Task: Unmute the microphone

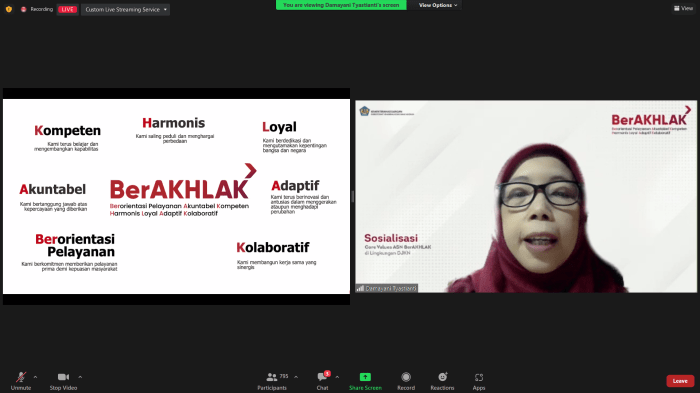Action: (21, 381)
